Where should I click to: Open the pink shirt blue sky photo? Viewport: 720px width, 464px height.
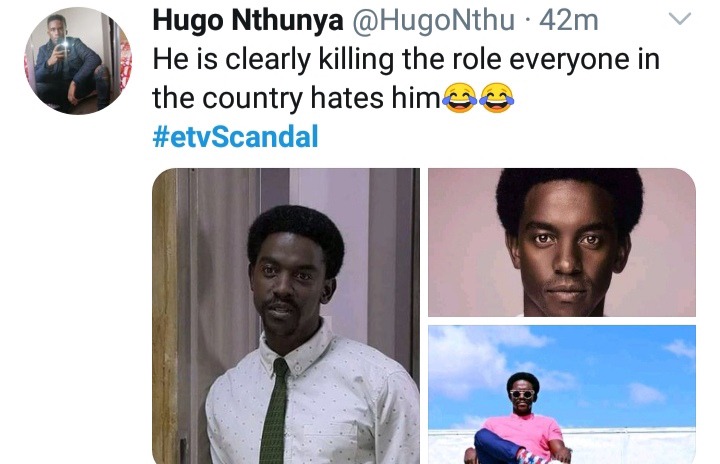point(562,395)
